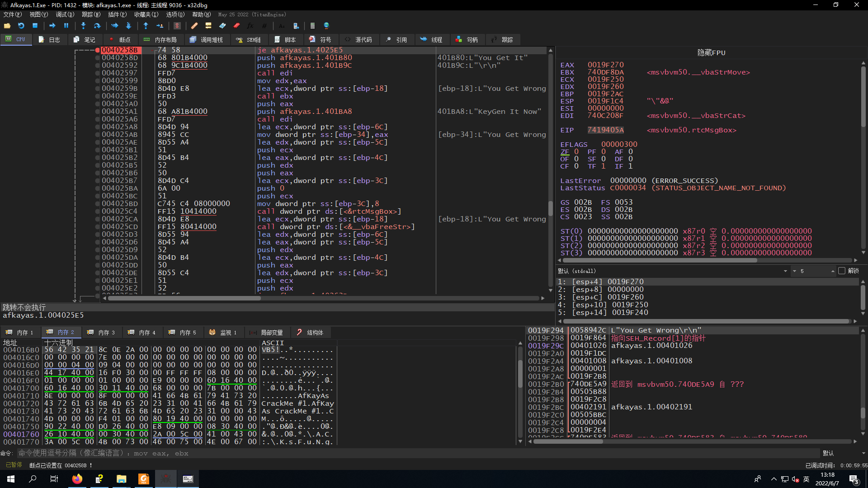Click the Restart debugging icon

(x=21, y=26)
